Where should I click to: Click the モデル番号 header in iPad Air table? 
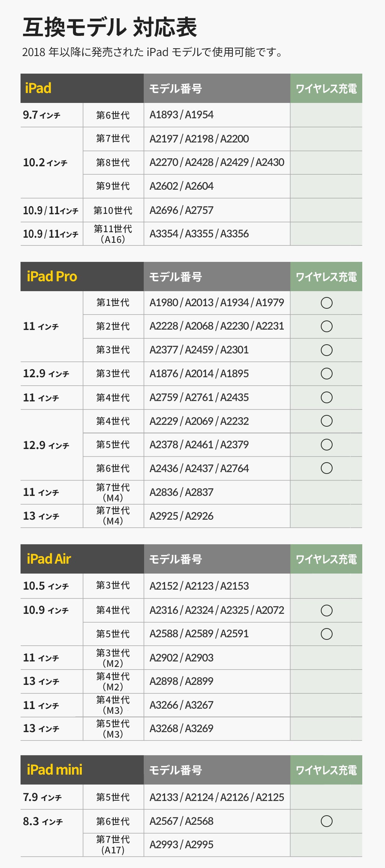click(175, 559)
